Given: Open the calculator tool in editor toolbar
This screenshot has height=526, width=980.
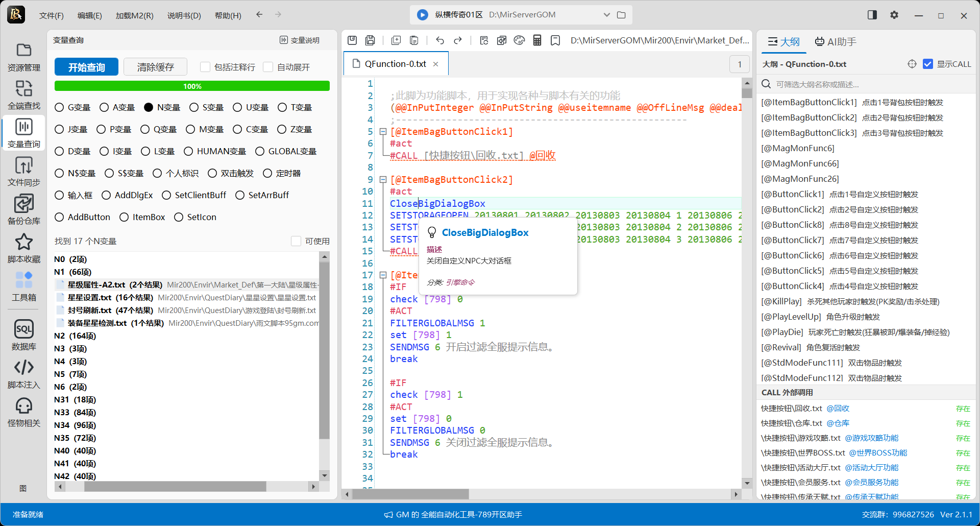Looking at the screenshot, I should (x=537, y=40).
